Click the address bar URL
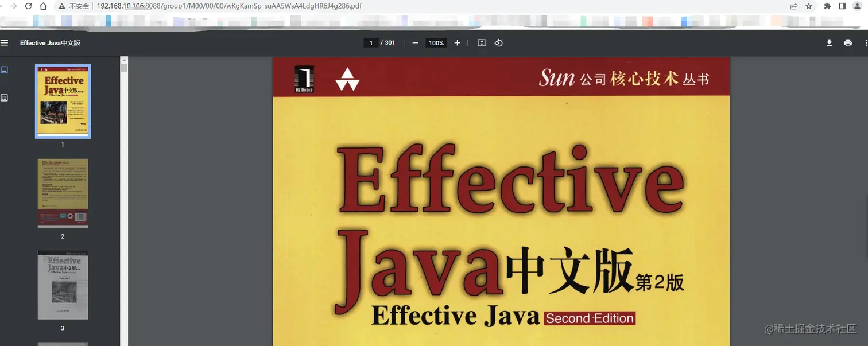This screenshot has width=868, height=346. (229, 6)
